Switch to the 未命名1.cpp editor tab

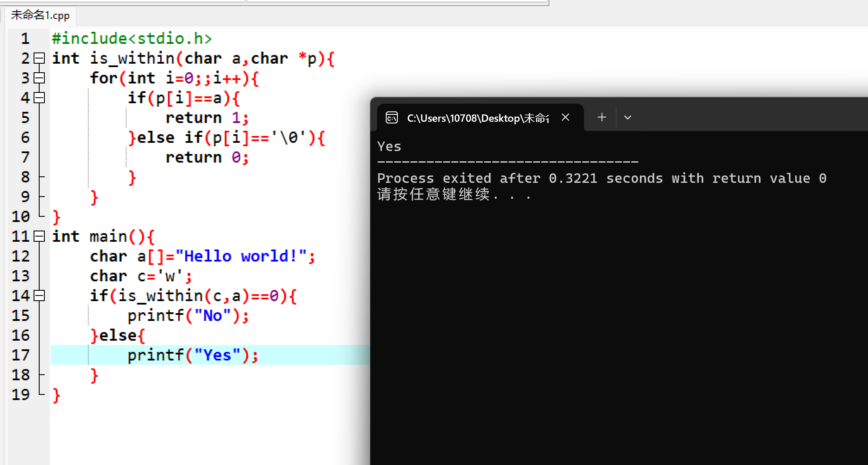coord(40,15)
